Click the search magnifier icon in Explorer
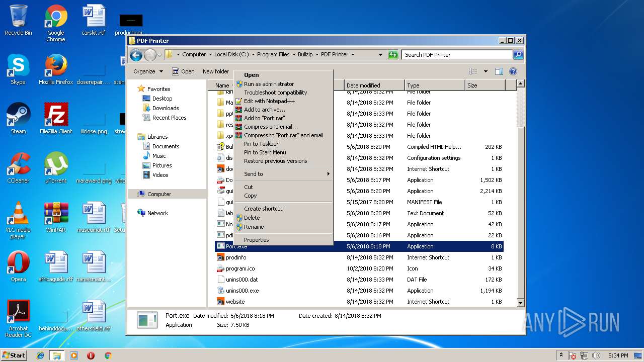 click(x=518, y=55)
